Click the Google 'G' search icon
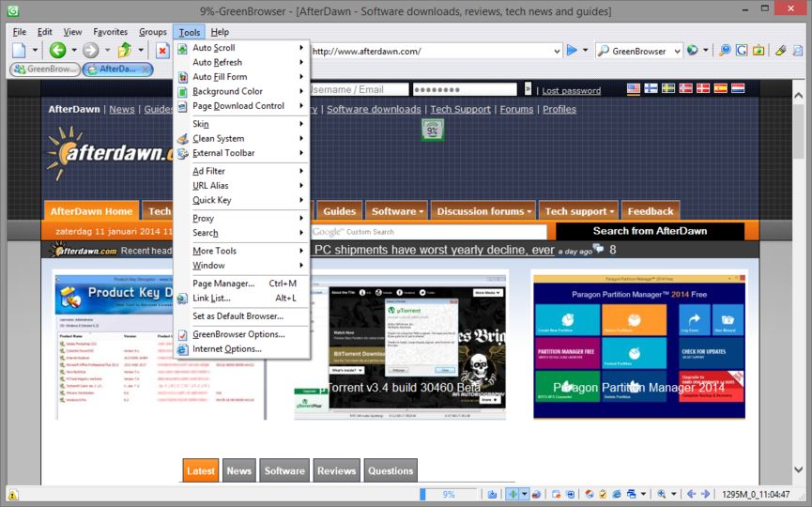Viewport: 812px width, 507px height. tap(742, 51)
